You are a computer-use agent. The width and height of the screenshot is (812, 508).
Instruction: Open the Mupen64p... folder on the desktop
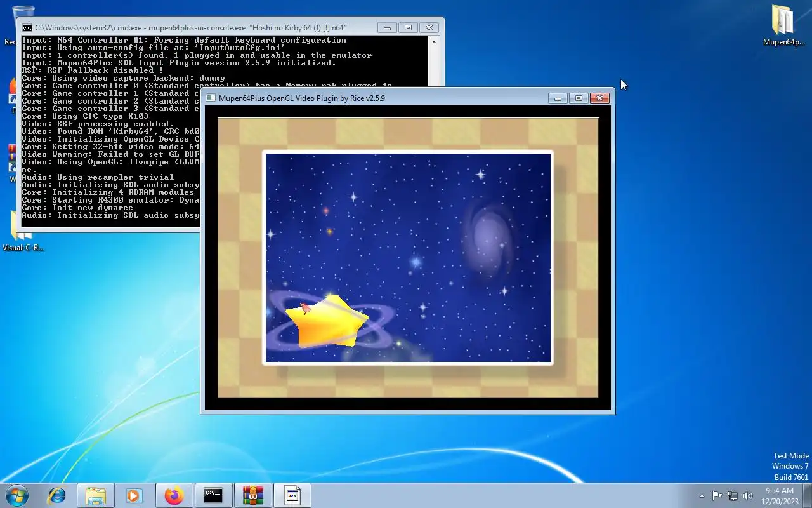784,25
